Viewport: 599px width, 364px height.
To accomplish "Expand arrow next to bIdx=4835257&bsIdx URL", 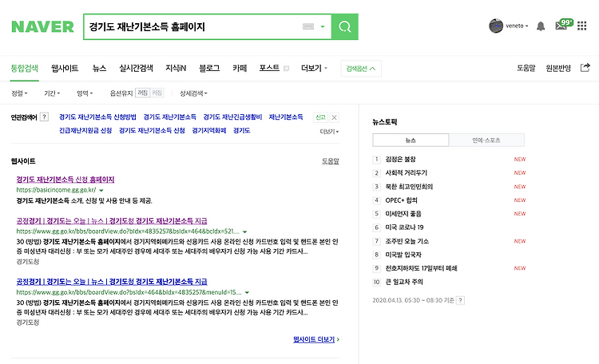I will click(245, 231).
